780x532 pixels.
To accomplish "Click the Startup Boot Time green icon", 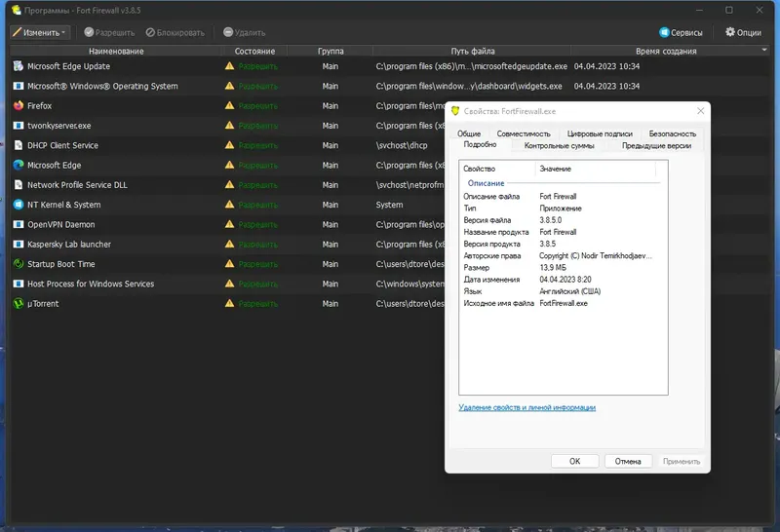I will [19, 264].
